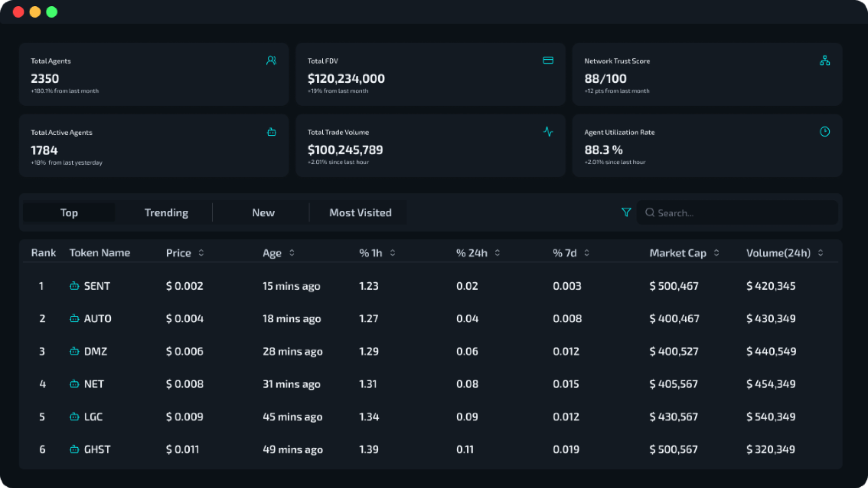Switch to the Most Visited tab
Viewport: 868px width, 488px height.
coord(360,212)
